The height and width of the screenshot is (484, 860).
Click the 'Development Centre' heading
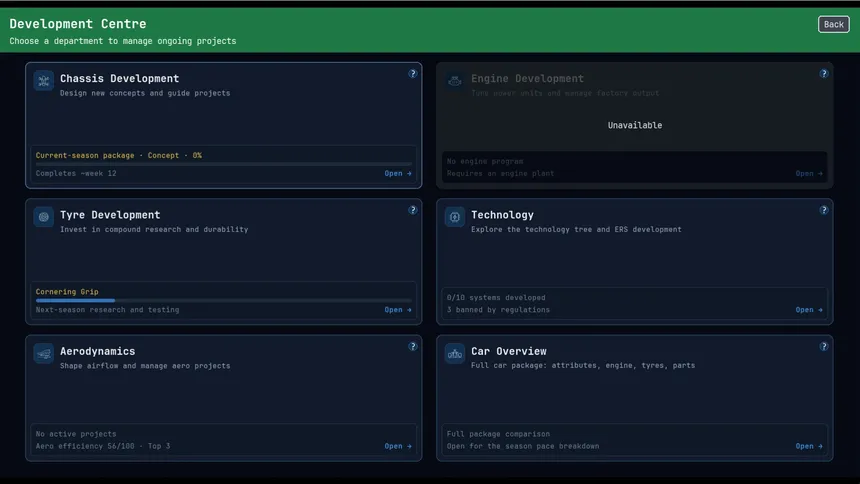[78, 24]
